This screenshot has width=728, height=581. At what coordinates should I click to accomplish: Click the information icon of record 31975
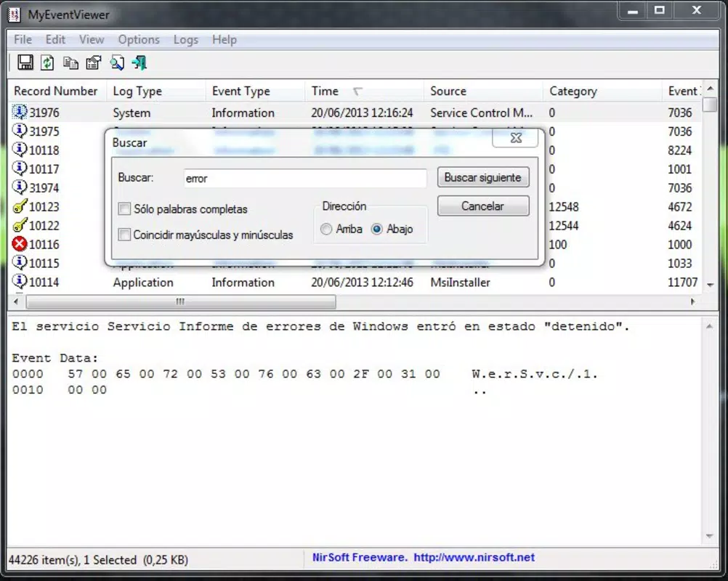(20, 131)
